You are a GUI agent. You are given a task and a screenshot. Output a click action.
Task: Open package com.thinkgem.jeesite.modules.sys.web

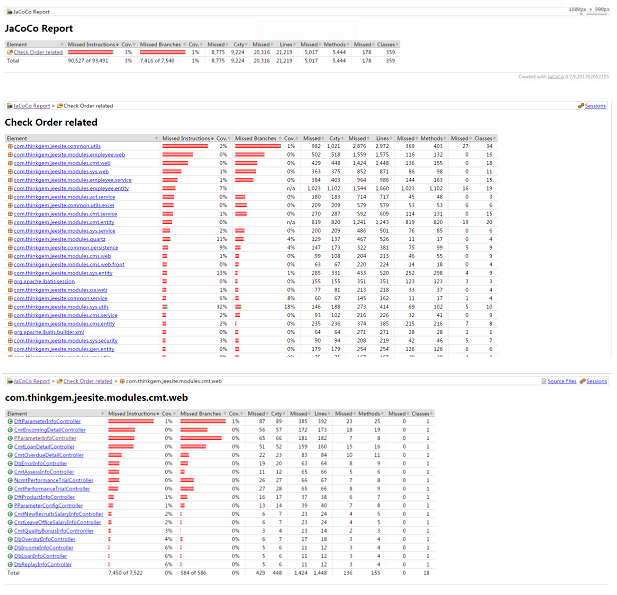pyautogui.click(x=61, y=172)
